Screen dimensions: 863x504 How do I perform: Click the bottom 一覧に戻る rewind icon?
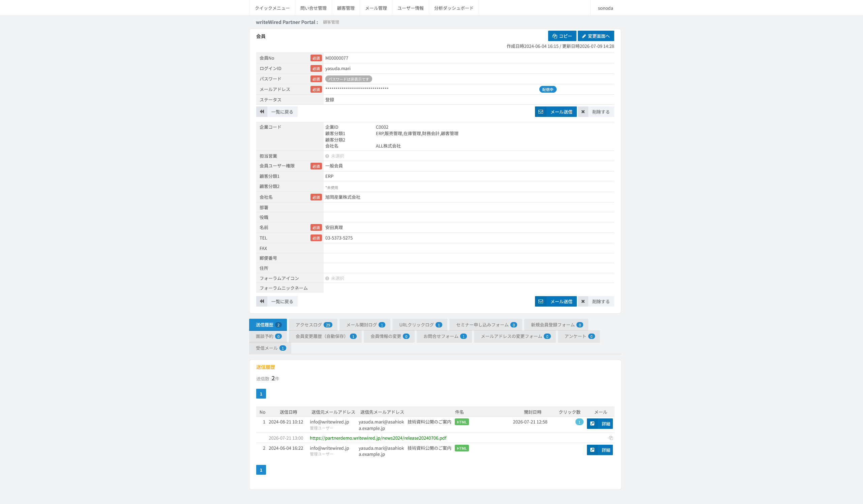pos(262,301)
